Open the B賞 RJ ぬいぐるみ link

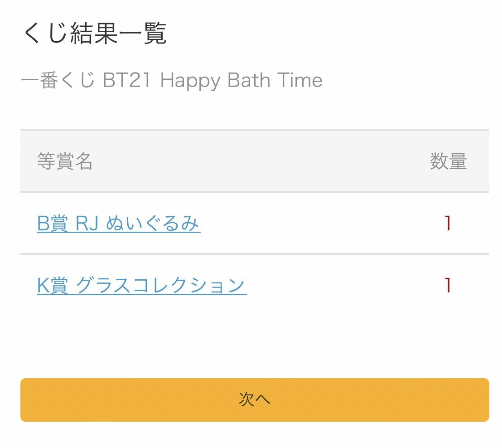pyautogui.click(x=118, y=224)
